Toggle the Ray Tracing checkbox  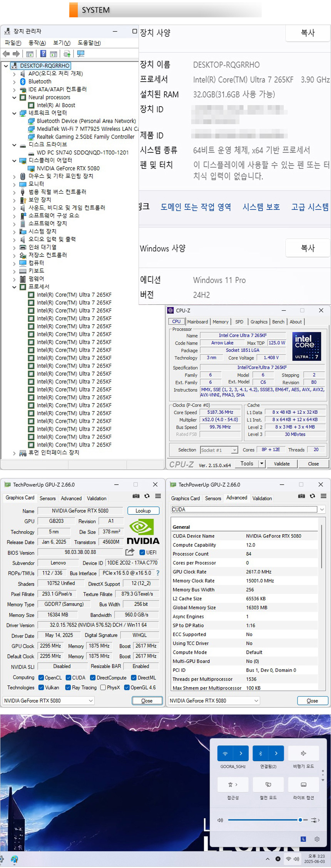pyautogui.click(x=68, y=687)
